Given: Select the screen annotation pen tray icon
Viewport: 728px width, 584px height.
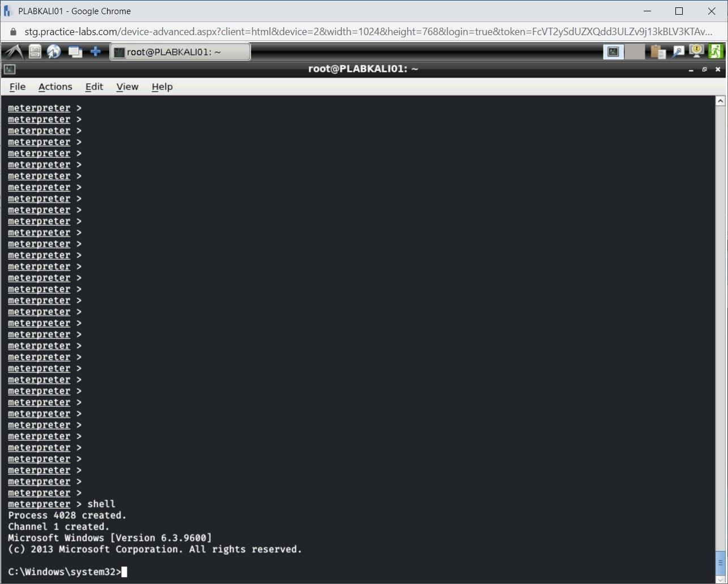Looking at the screenshot, I should (x=678, y=51).
